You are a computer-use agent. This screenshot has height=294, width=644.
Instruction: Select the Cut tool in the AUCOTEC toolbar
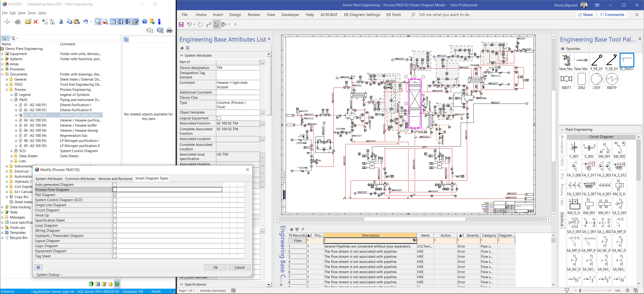[61, 22]
